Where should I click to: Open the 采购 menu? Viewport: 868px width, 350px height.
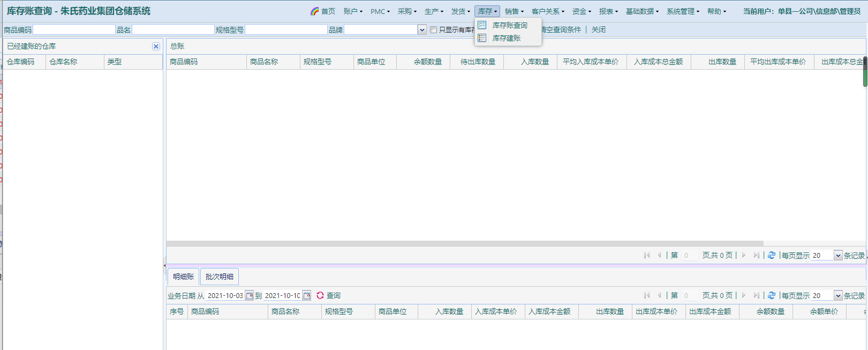(x=406, y=11)
